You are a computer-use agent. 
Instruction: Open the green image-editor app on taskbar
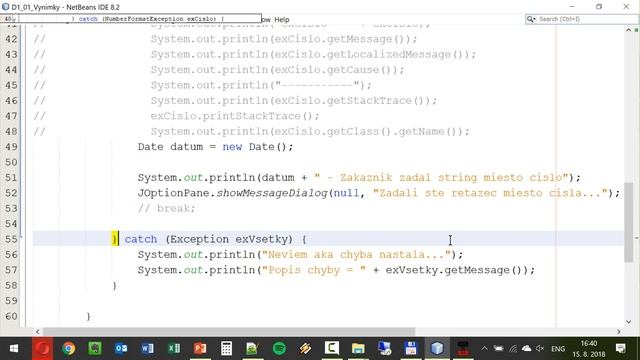pyautogui.click(x=253, y=349)
